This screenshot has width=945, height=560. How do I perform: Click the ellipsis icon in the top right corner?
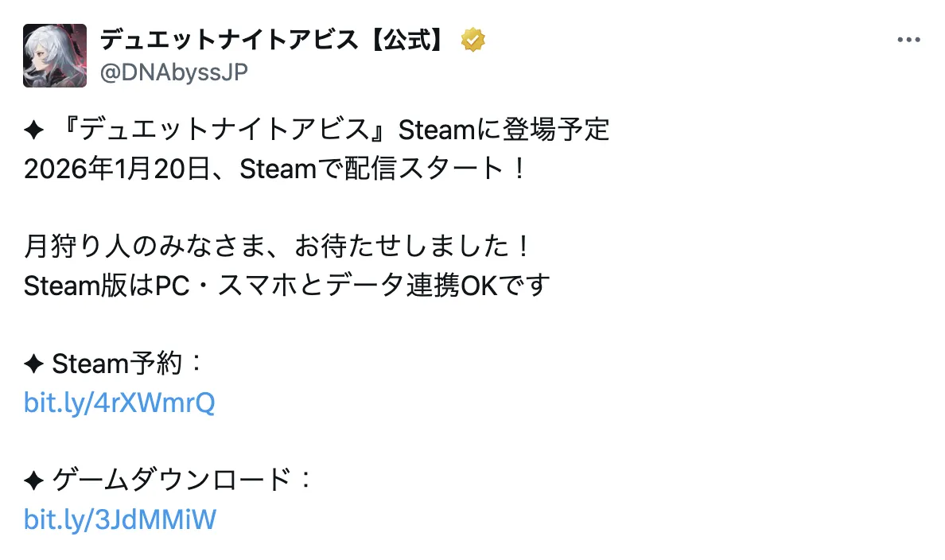coord(908,39)
